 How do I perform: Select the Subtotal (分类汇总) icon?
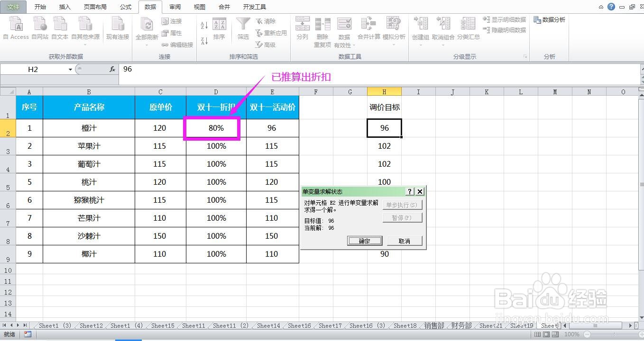pyautogui.click(x=468, y=28)
